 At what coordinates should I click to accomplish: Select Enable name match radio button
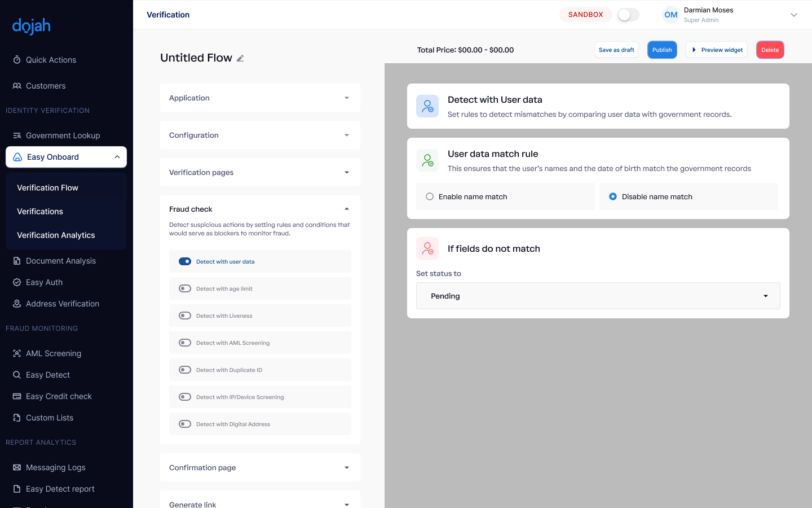pos(430,196)
